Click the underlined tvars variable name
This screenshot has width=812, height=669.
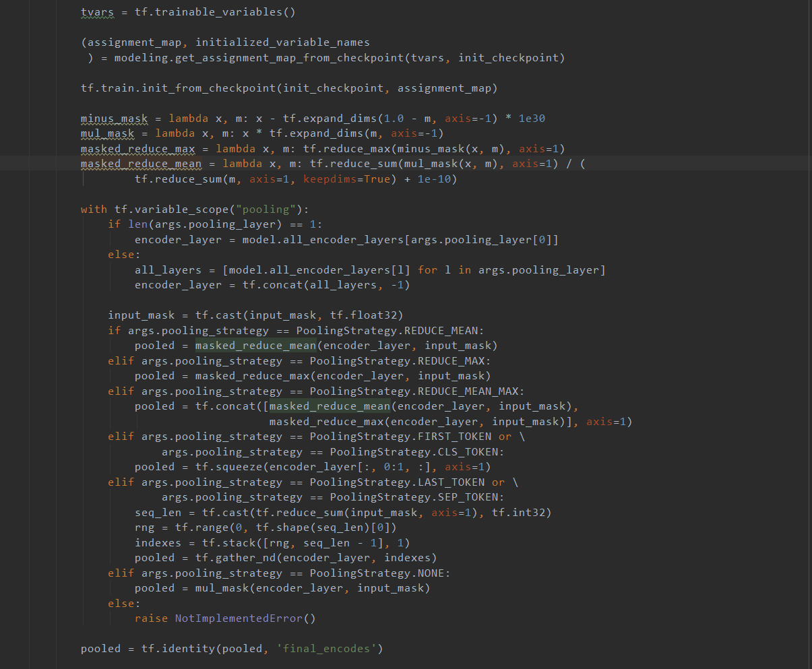click(96, 11)
